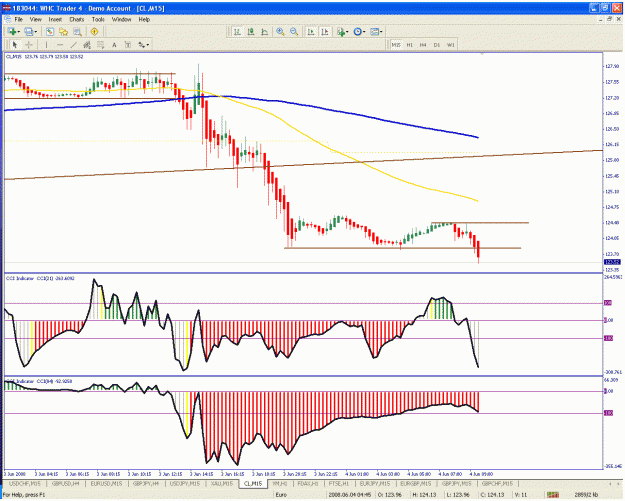Click the CCI(21) indicator label
The width and height of the screenshot is (625, 501).
point(41,278)
